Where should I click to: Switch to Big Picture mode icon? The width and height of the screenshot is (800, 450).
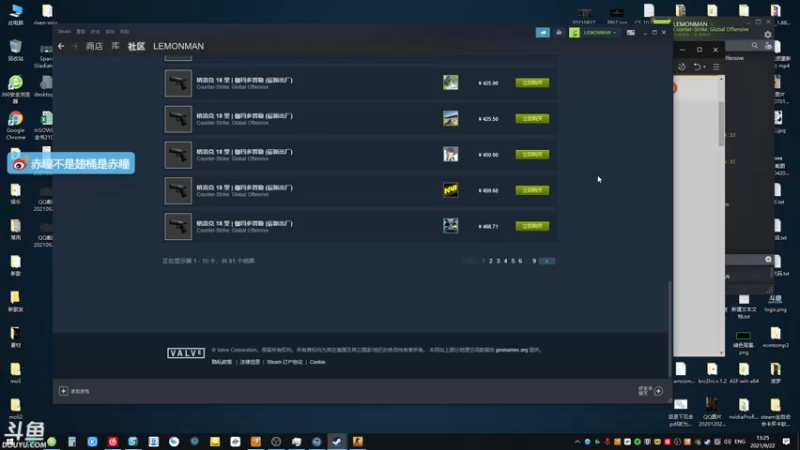tap(631, 33)
